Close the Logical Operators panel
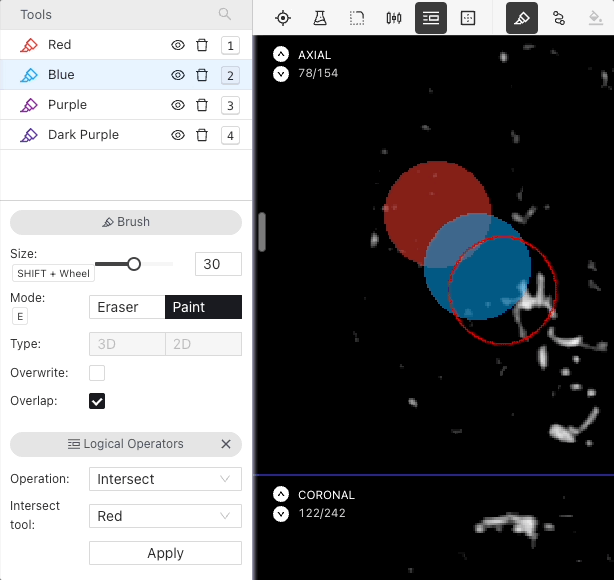The width and height of the screenshot is (614, 580). (x=226, y=444)
